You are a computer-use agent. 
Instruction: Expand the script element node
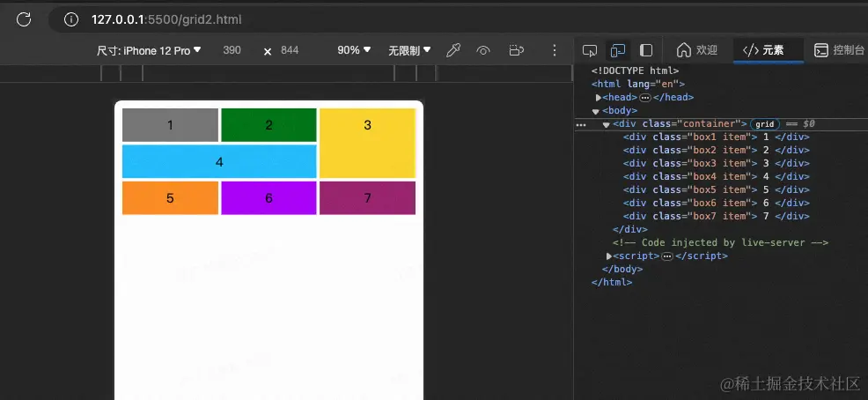point(609,256)
